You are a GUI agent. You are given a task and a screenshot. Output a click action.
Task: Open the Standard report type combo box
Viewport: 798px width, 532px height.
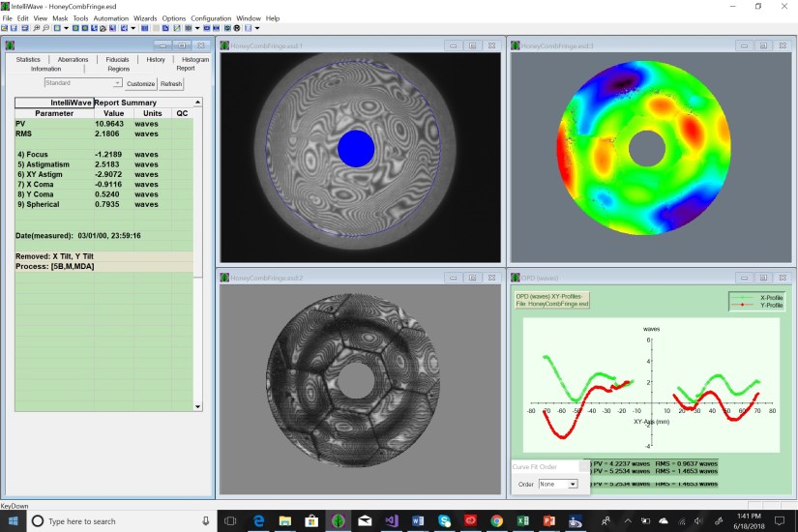[x=83, y=83]
